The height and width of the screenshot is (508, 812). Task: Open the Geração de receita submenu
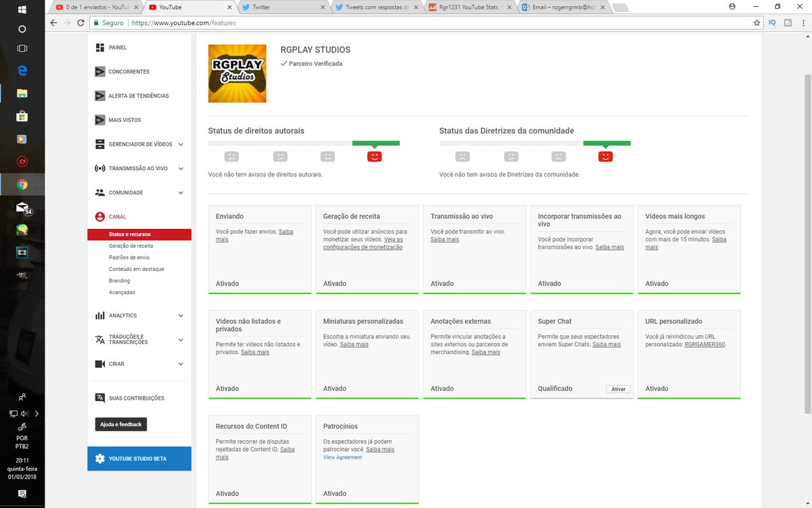131,246
